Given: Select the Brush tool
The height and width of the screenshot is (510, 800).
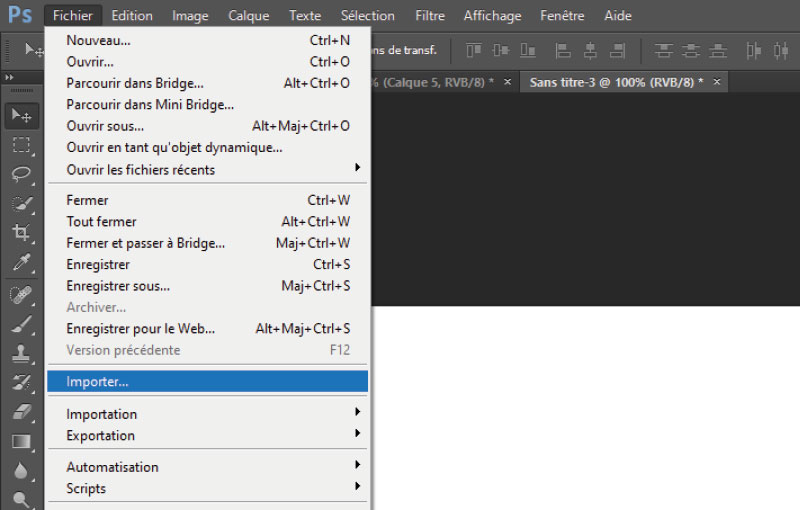Looking at the screenshot, I should pos(22,323).
